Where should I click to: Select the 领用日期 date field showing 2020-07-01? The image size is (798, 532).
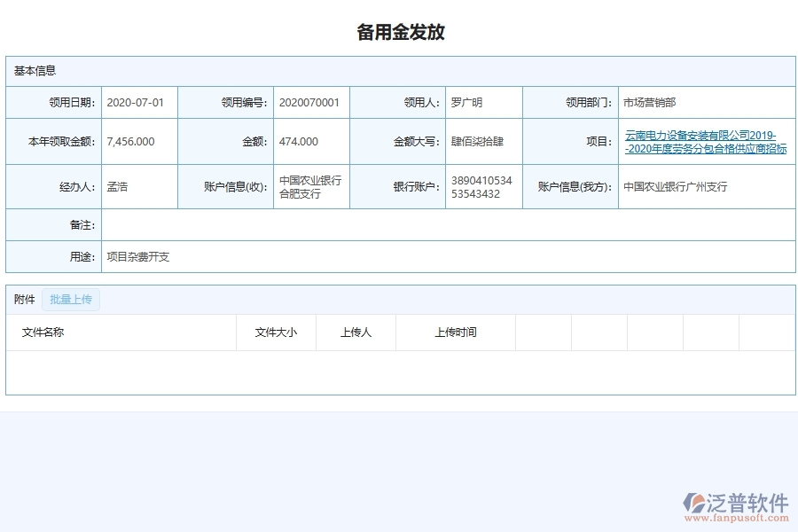135,102
